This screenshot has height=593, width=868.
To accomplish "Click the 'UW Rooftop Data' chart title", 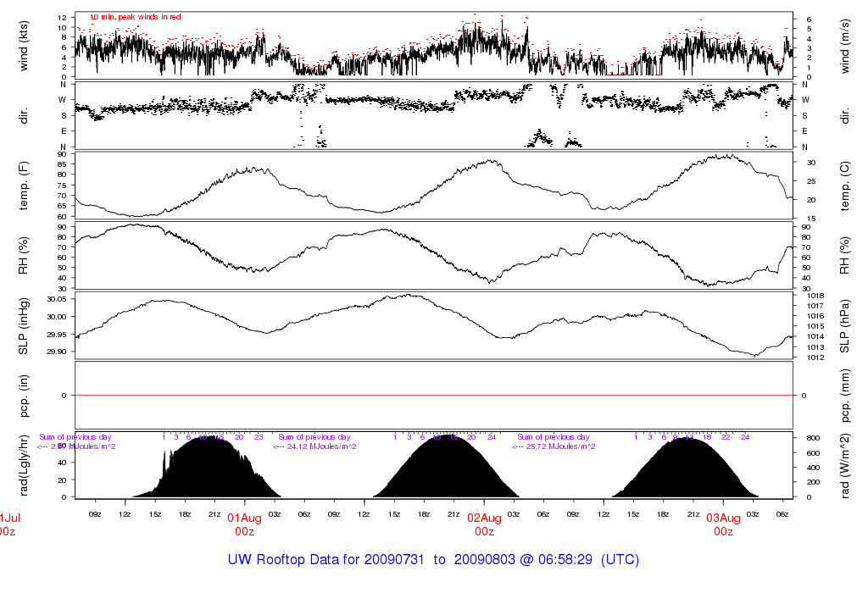I will 433,560.
